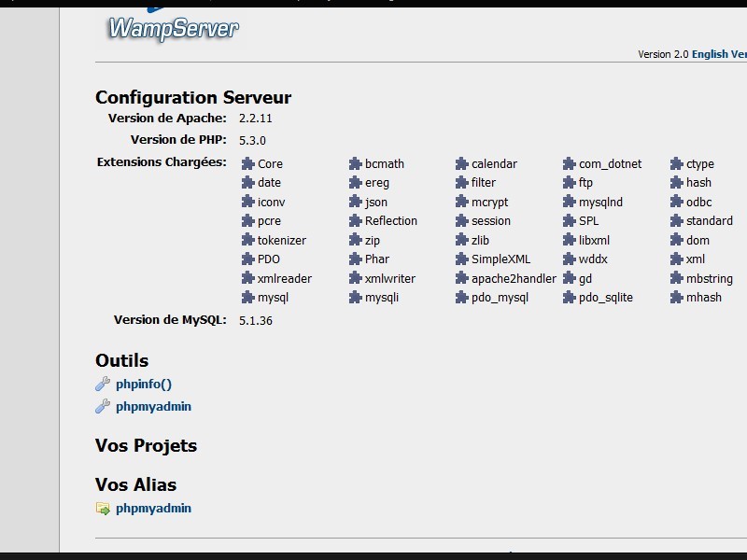Click the 'SimpleXML' extension name
Screen dimensions: 747x560
(500, 259)
